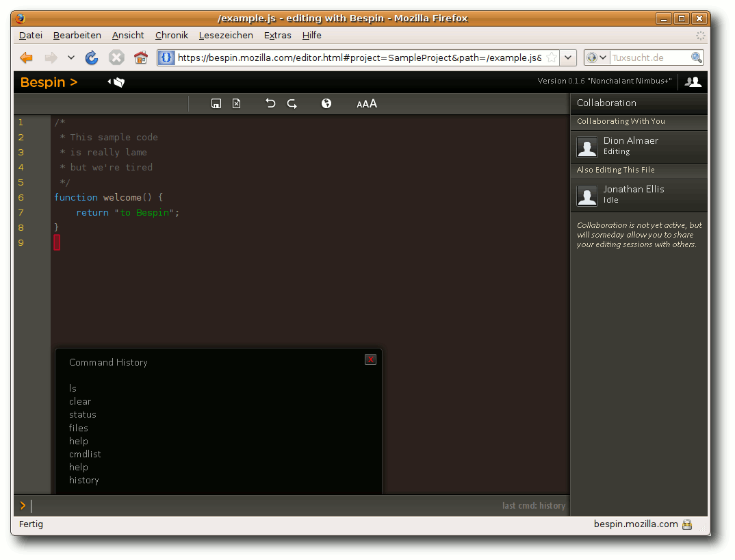
Task: Open the Ansicht menu
Action: (x=128, y=35)
